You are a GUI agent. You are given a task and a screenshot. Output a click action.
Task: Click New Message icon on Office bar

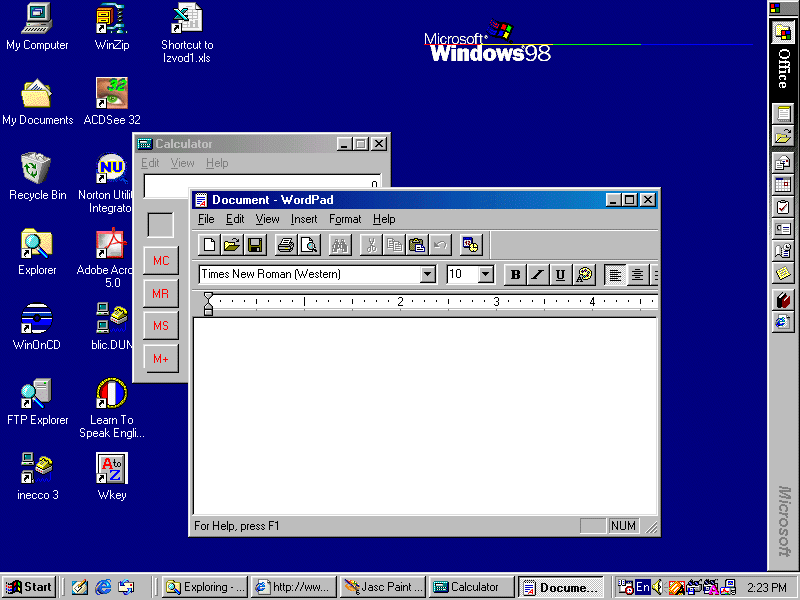click(x=783, y=162)
